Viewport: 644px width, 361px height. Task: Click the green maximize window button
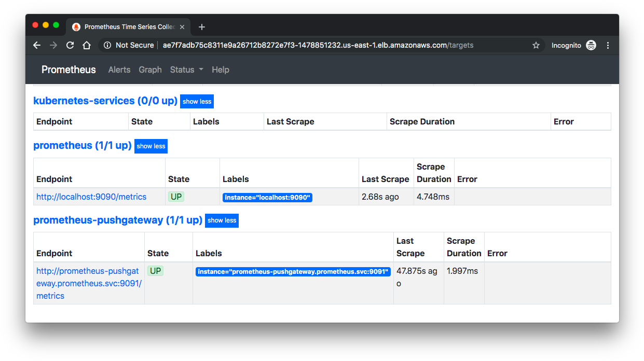56,25
